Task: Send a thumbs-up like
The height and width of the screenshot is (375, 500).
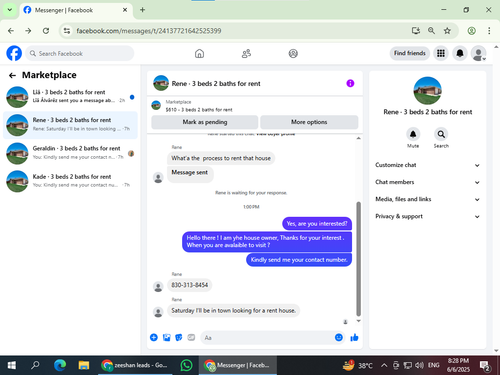Action: click(354, 337)
